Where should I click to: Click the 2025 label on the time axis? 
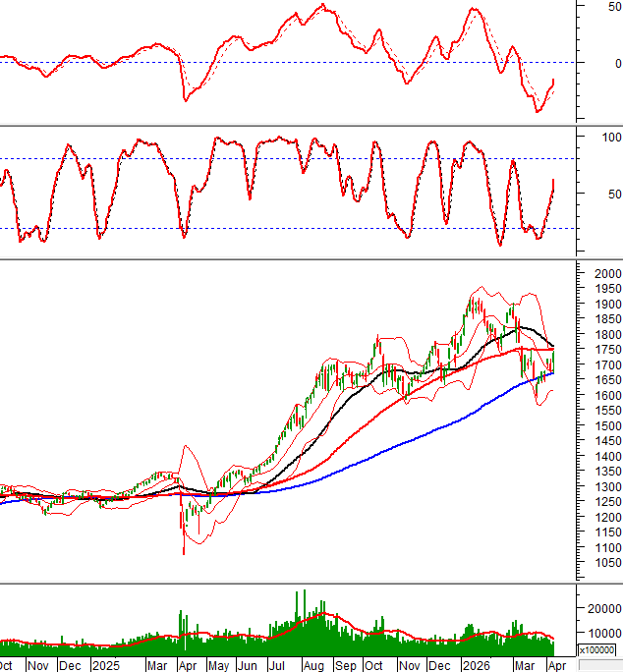pyautogui.click(x=104, y=665)
